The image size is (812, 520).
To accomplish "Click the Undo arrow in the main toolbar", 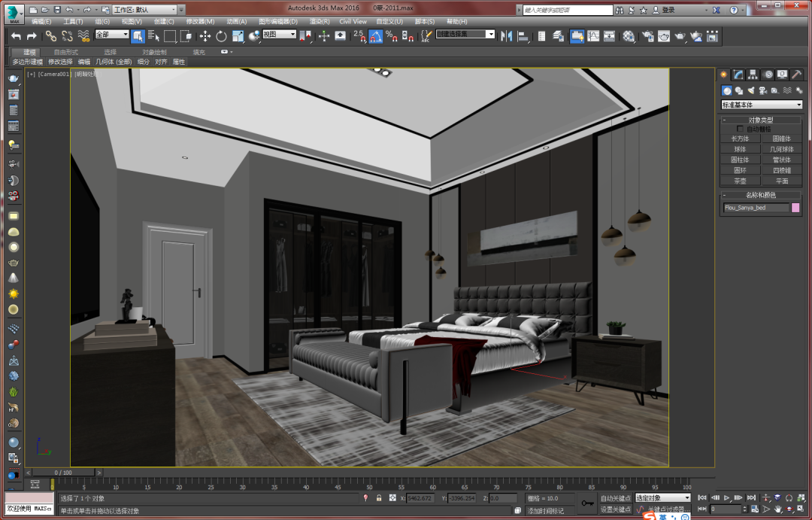I will coord(16,36).
